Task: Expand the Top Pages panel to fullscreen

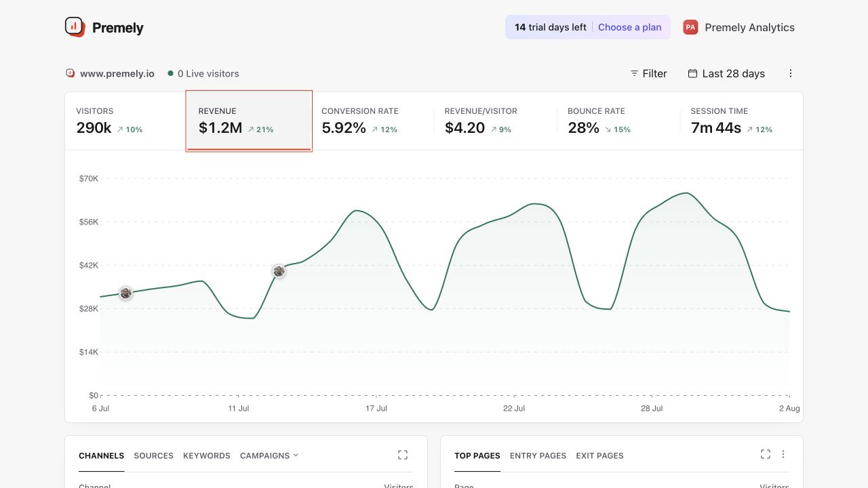Action: [766, 454]
